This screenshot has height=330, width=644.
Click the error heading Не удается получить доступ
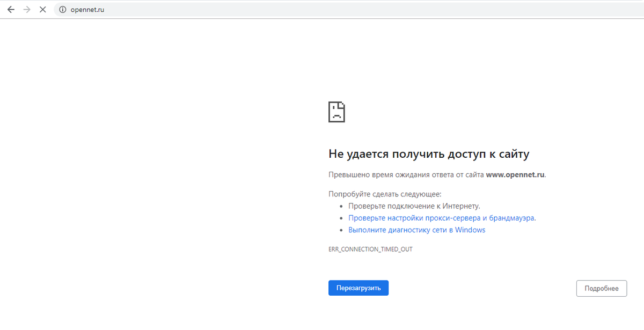(x=428, y=154)
